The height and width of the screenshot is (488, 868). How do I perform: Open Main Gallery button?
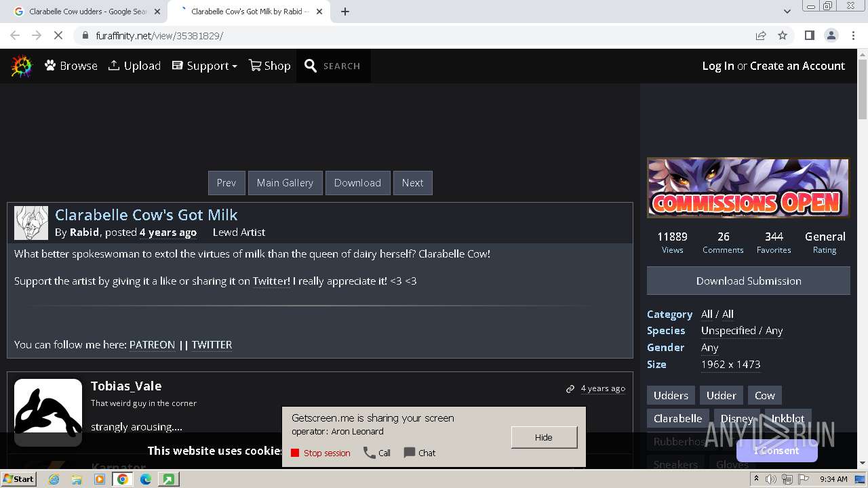(285, 183)
